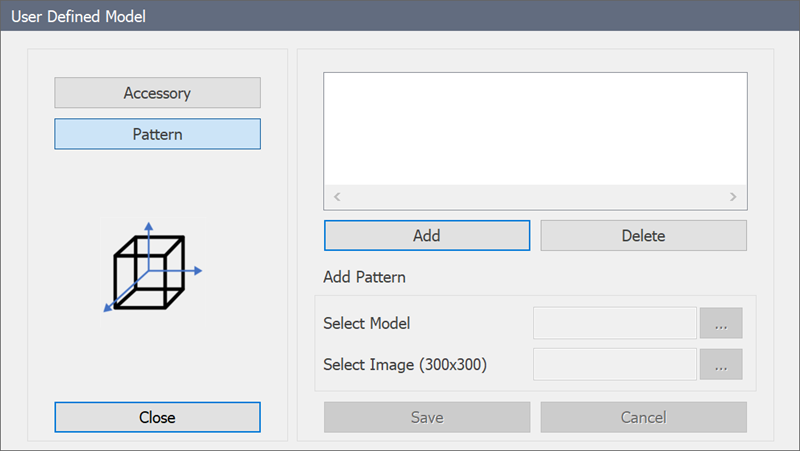Screen dimensions: 800x451
Task: Click the list's right scroll arrow
Action: coord(733,197)
